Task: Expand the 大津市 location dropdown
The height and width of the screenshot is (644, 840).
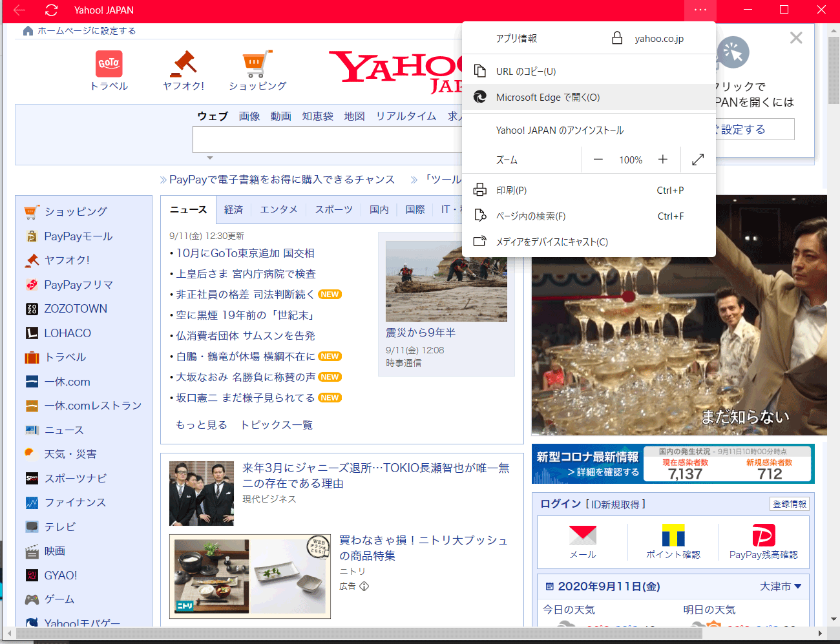Action: tap(781, 587)
